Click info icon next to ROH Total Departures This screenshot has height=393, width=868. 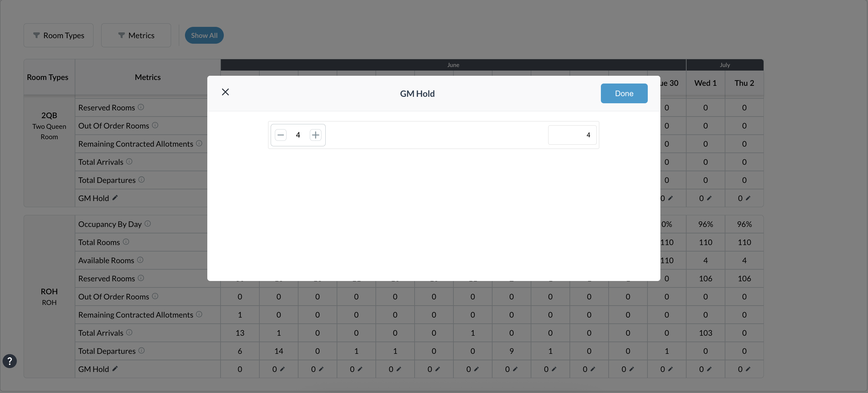142,351
